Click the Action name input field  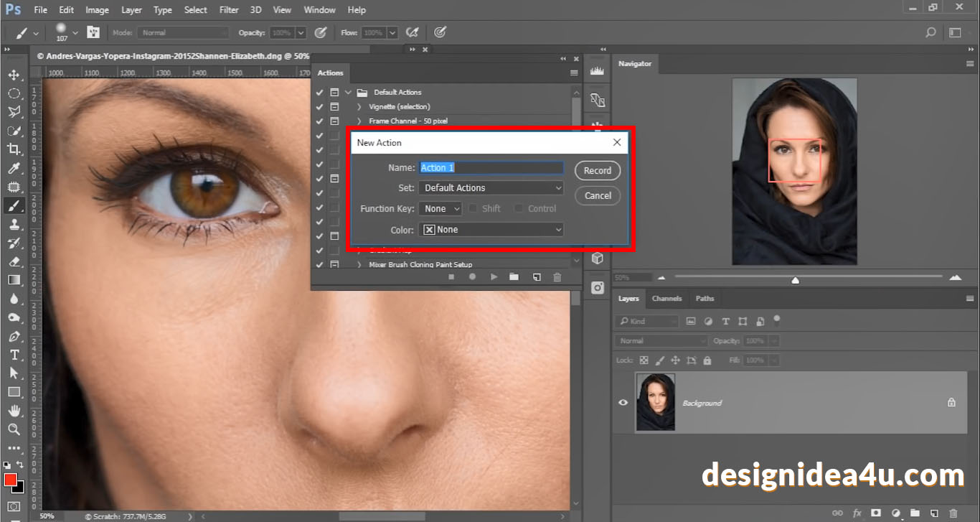[491, 168]
